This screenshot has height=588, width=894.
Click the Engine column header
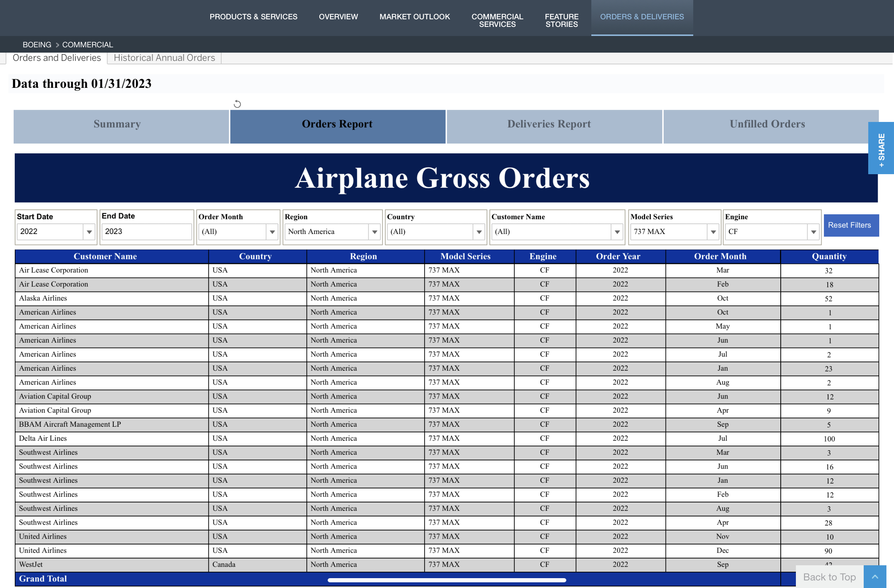(545, 256)
